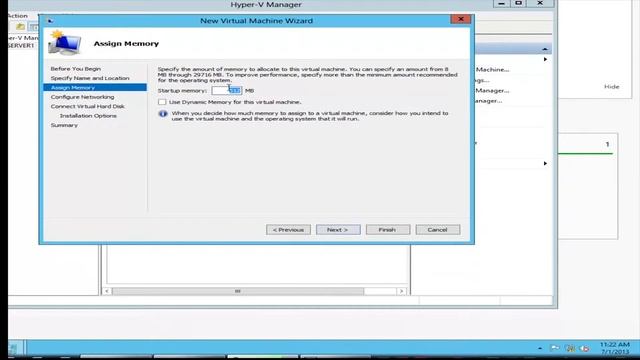Click the wizard title bar system icon
This screenshot has height=360, width=640.
tap(50, 21)
